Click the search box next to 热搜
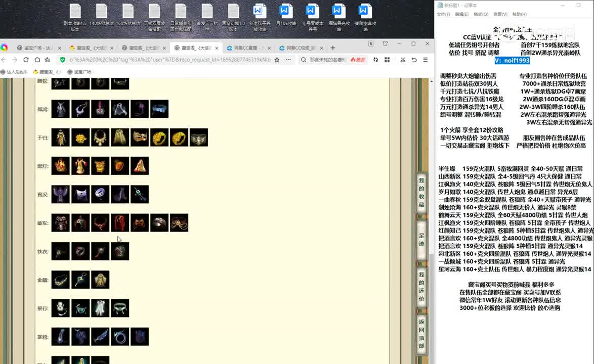Screen dimensions: 594x364 tap(328, 60)
